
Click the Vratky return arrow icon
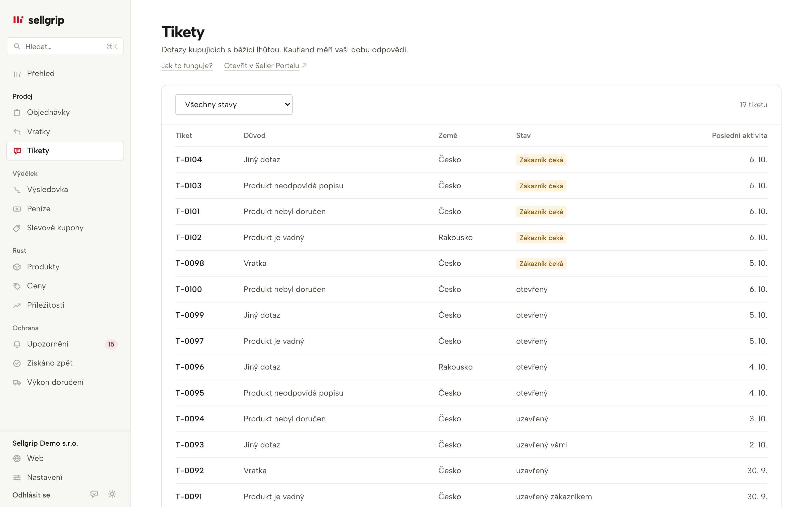click(x=17, y=132)
